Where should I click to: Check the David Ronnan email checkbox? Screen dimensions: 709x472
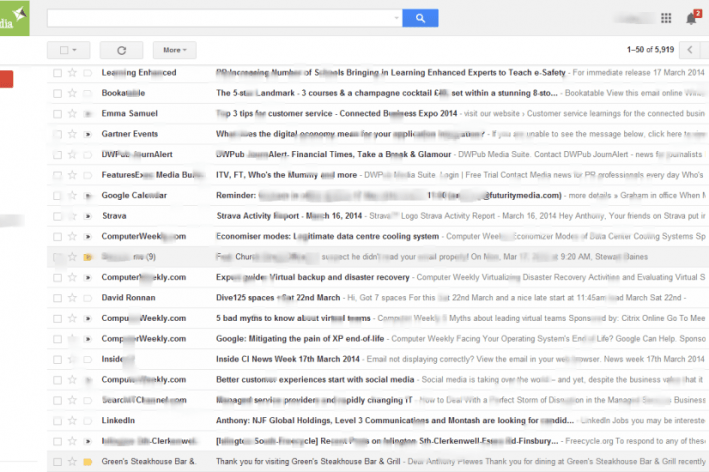click(x=57, y=298)
